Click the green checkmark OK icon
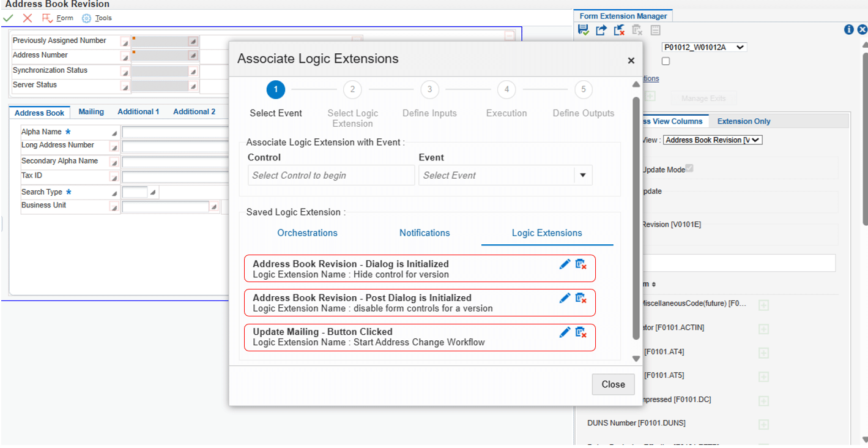This screenshot has height=448, width=868. click(8, 18)
